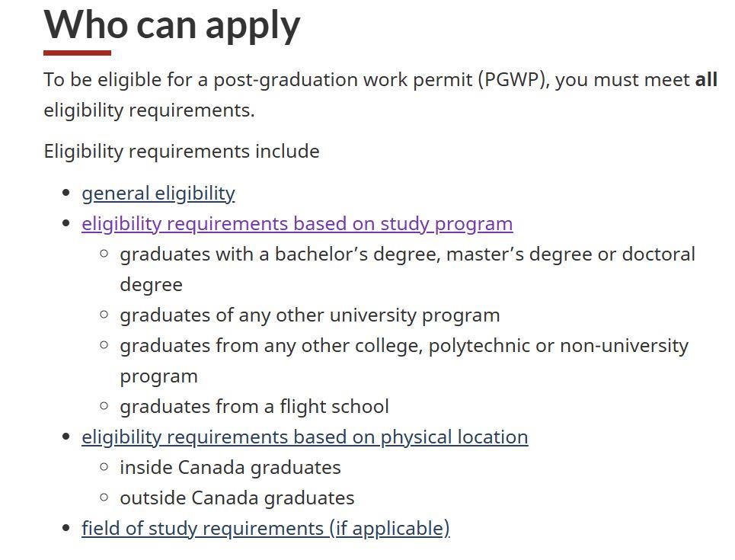Click the bold word "all"
735x560 pixels.
coord(706,80)
